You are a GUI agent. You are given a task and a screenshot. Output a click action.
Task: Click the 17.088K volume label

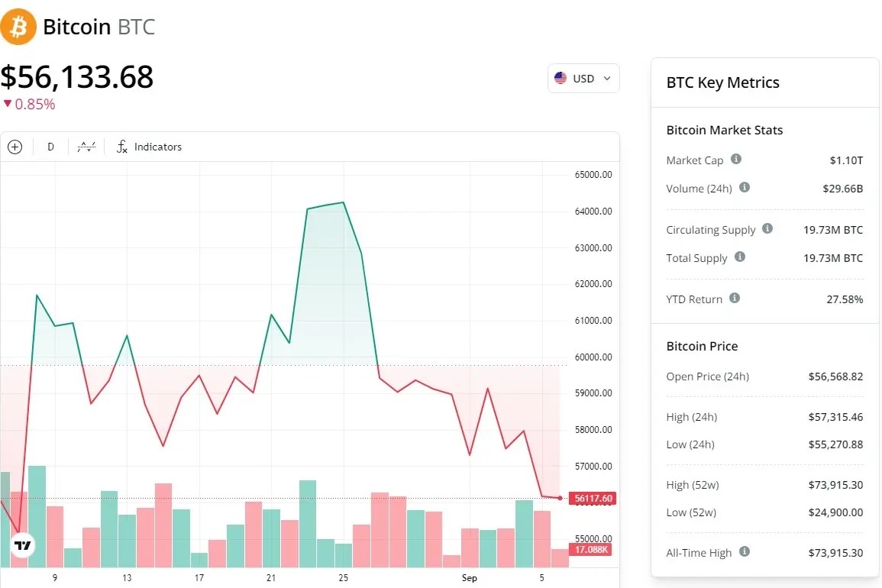tap(592, 549)
